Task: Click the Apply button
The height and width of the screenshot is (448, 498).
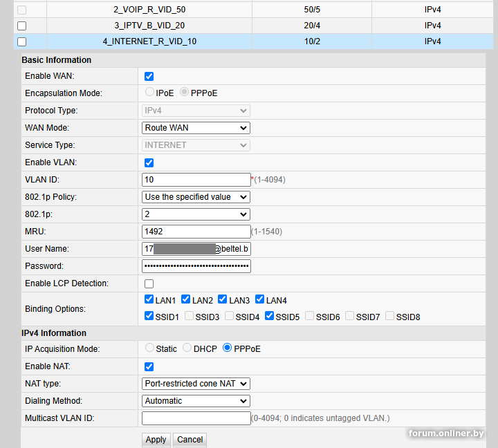Action: (156, 440)
